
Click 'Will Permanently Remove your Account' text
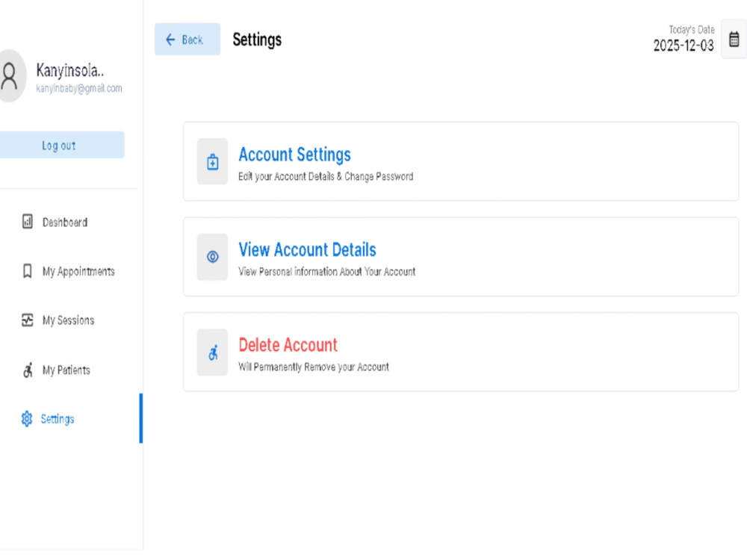pyautogui.click(x=314, y=367)
